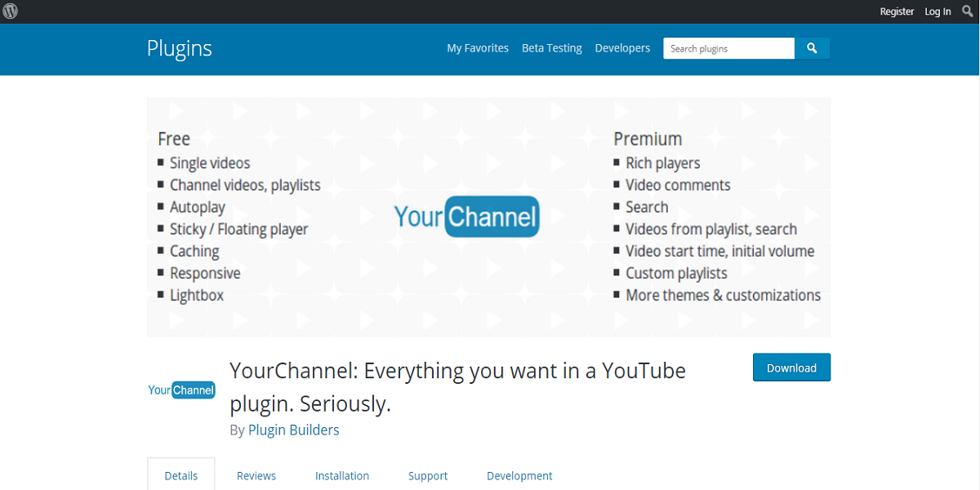Click the YourChannel banner image
Viewport: 980px width, 490px height.
pos(489,217)
